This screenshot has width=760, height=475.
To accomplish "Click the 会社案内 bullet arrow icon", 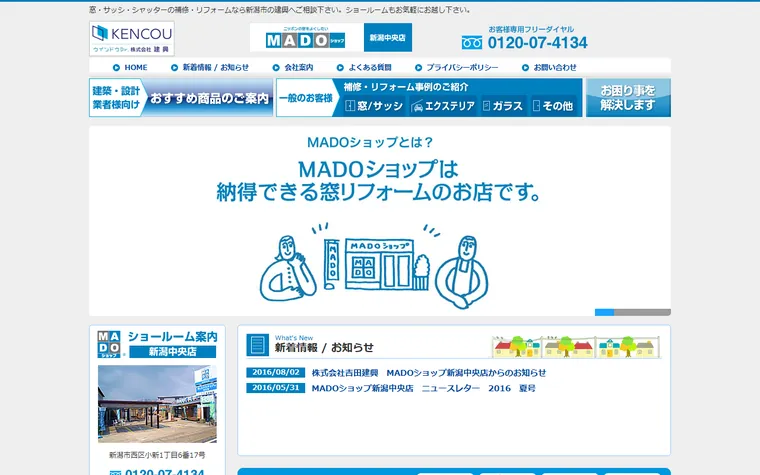I will click(276, 68).
